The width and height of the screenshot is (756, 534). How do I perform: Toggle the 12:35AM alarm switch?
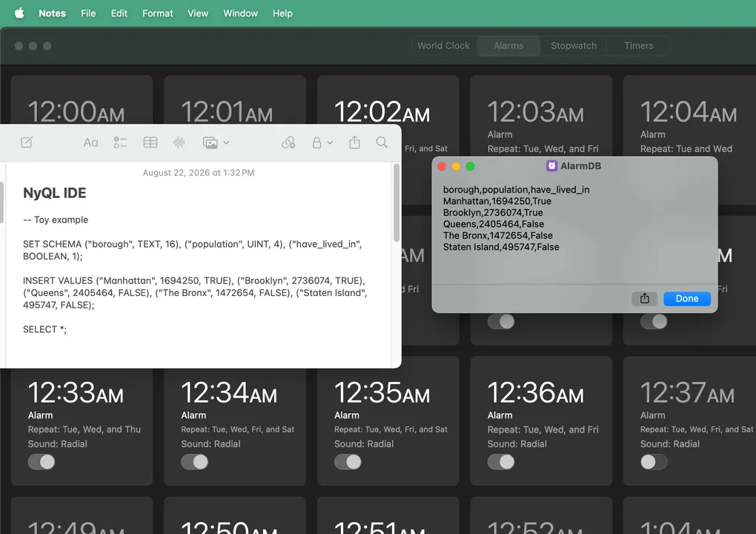click(348, 461)
